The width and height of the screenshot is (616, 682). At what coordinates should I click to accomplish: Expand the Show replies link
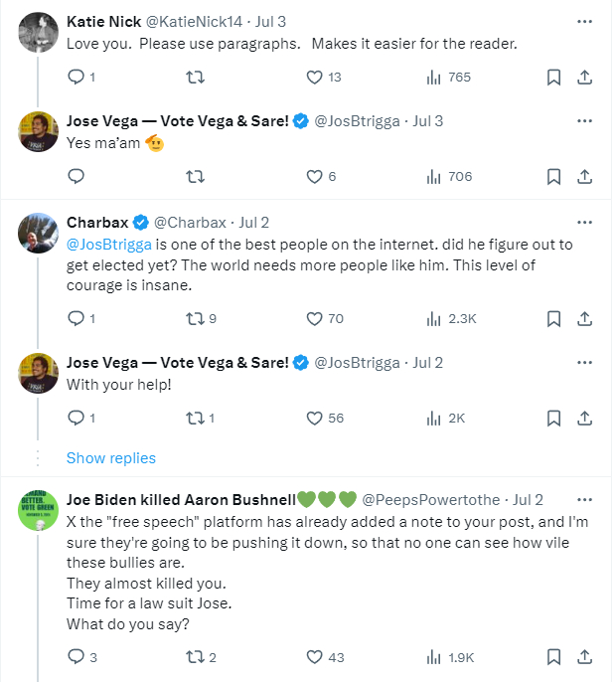111,458
